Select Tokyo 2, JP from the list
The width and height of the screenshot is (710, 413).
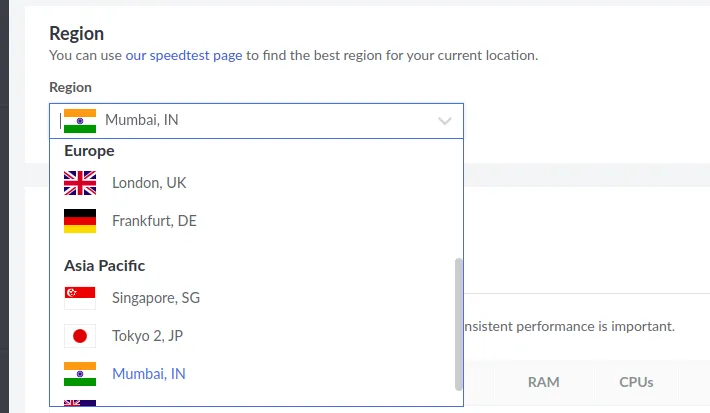[149, 336]
